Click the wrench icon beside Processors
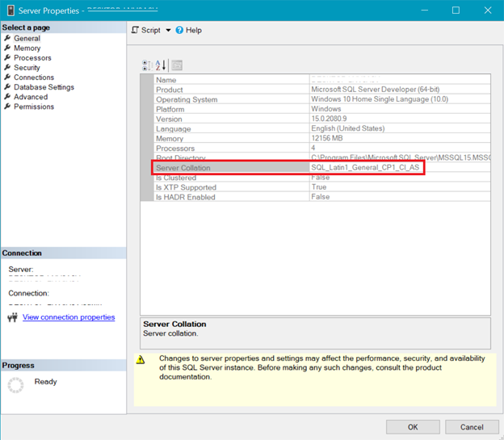The image size is (504, 440). point(7,57)
